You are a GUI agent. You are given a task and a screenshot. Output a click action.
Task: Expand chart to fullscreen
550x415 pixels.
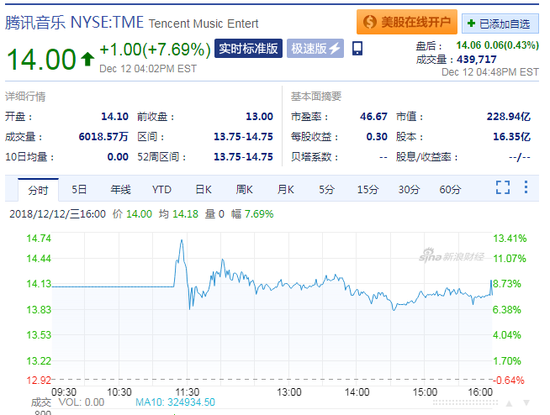(503, 187)
